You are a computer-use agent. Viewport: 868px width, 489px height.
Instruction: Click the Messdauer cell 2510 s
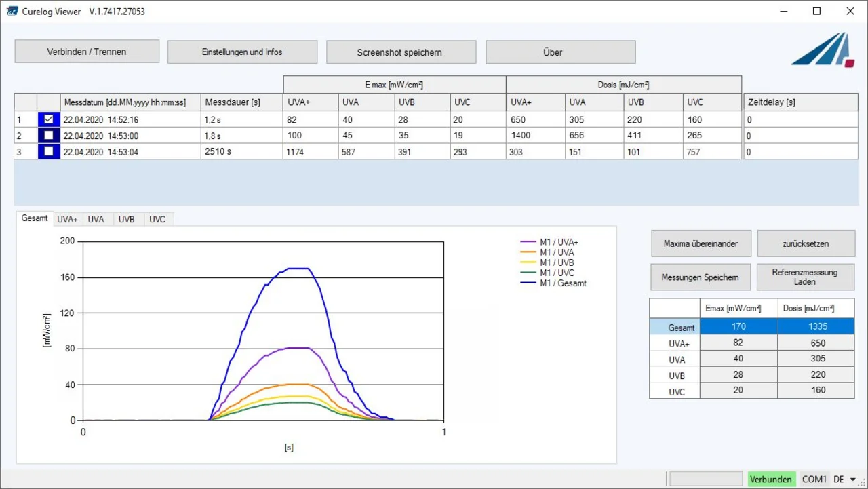[x=242, y=152]
